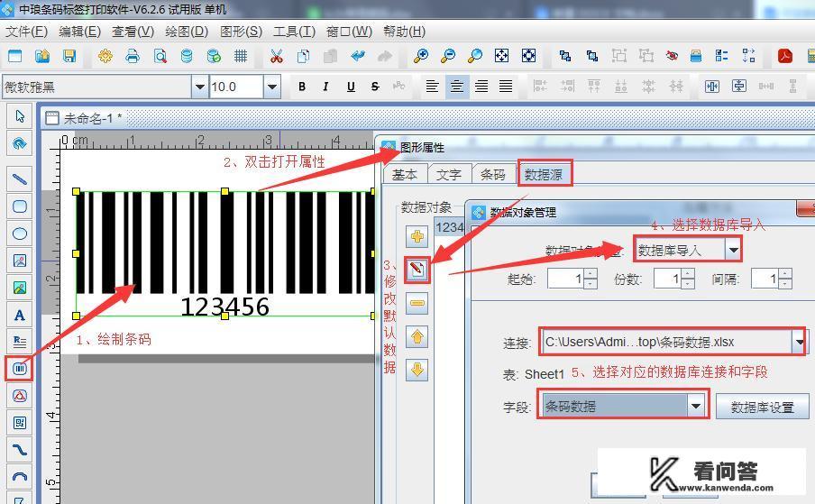Add data object plus button
This screenshot has height=504, width=815.
tap(417, 237)
